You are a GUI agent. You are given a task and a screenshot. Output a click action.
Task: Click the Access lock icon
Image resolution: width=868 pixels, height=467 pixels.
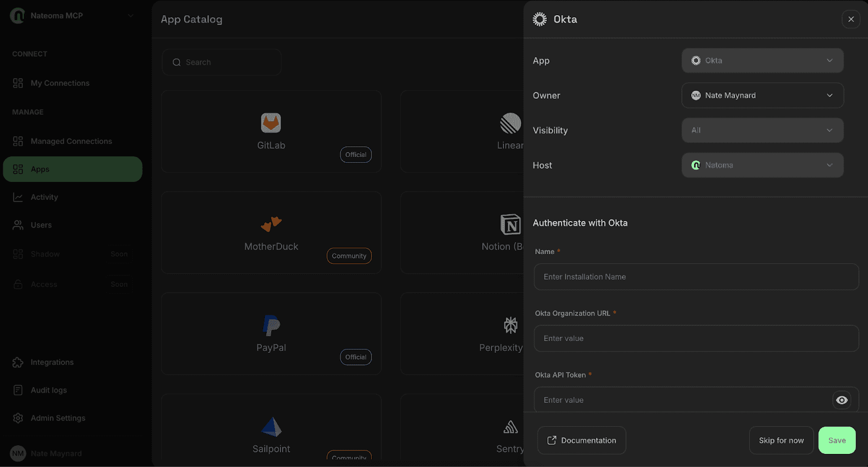(x=18, y=285)
